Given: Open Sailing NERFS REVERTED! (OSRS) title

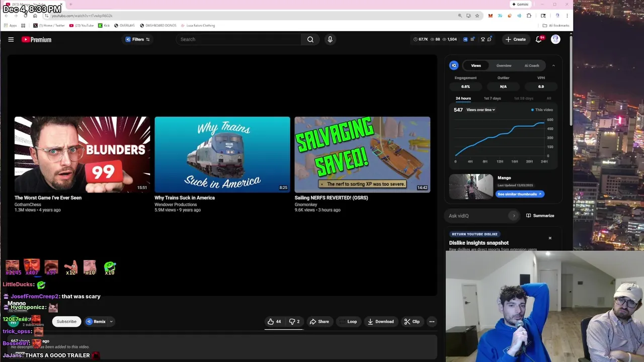Looking at the screenshot, I should (x=331, y=198).
